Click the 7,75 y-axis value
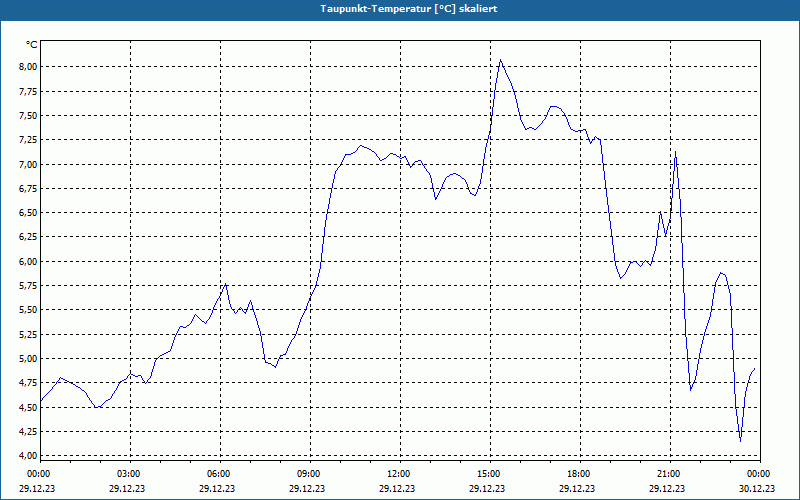800x500 pixels. [x=29, y=91]
